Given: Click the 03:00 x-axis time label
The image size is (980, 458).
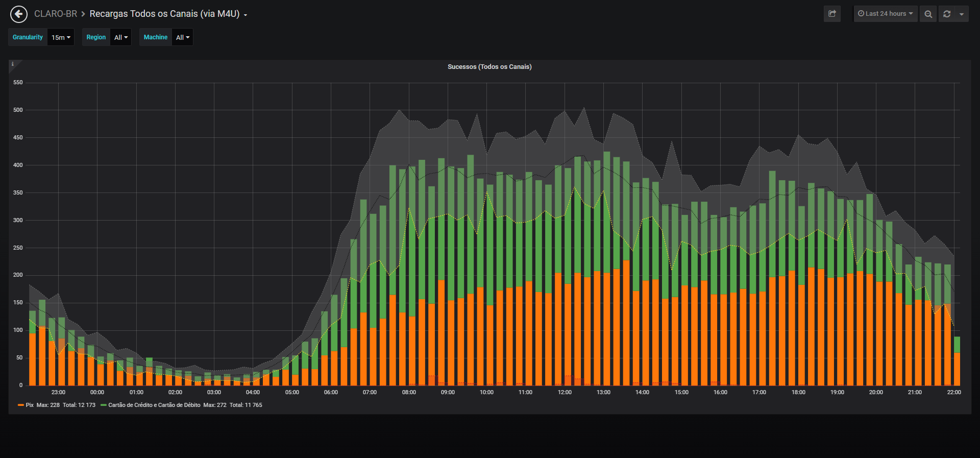Looking at the screenshot, I should [214, 392].
